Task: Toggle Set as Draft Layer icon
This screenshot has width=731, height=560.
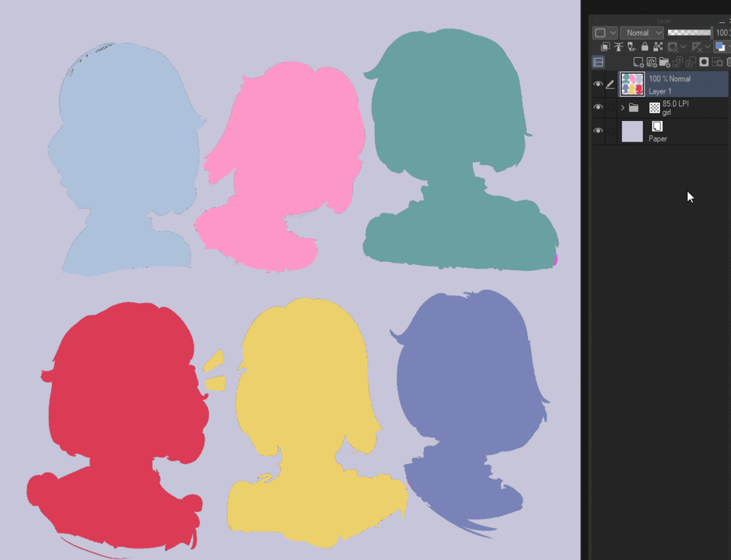Action: click(632, 46)
